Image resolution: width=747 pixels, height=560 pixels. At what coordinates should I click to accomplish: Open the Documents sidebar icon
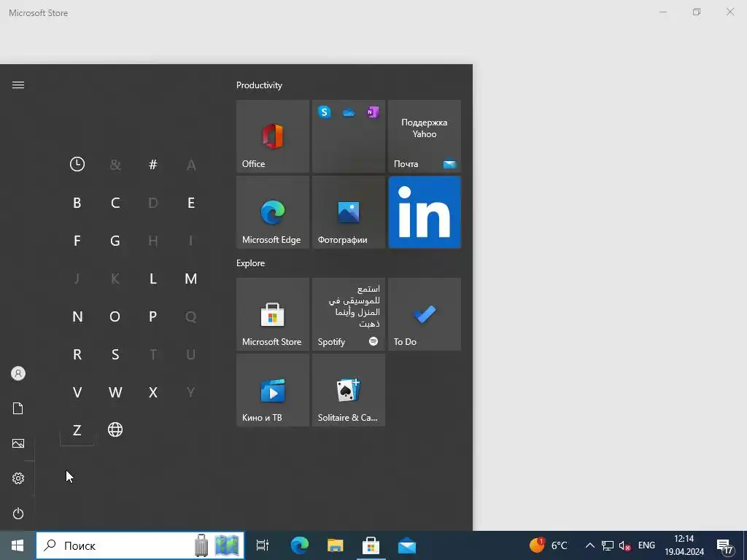(x=18, y=408)
